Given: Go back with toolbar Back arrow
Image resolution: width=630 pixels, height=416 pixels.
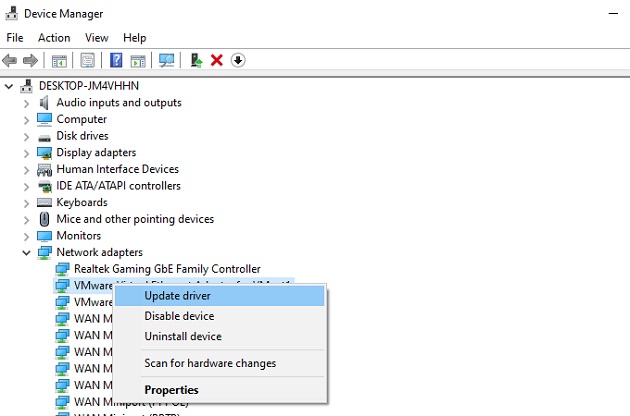Looking at the screenshot, I should point(9,61).
